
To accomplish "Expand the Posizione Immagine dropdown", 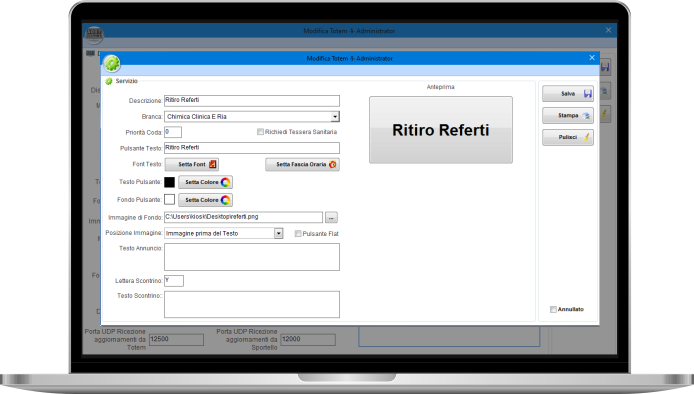I will [278, 233].
